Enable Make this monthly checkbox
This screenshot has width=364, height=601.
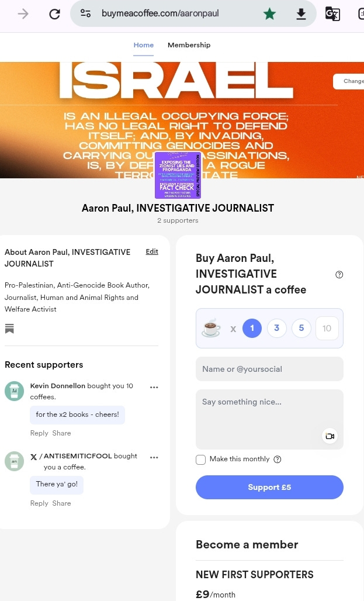tap(201, 460)
